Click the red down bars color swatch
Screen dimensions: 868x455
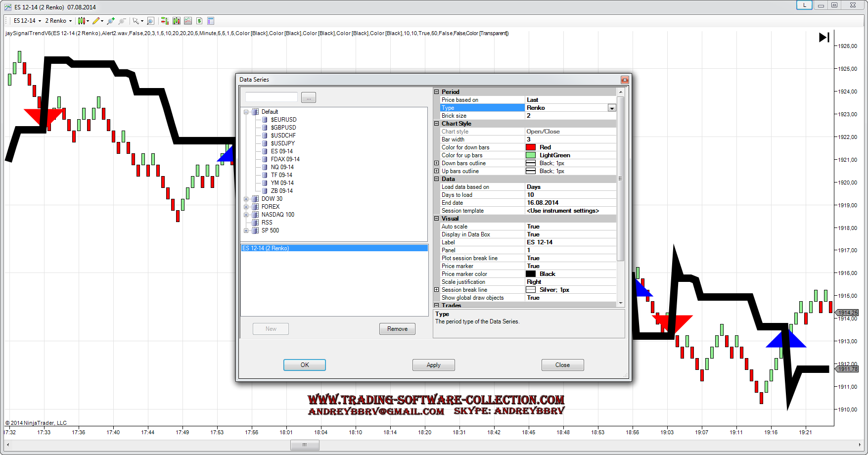click(x=531, y=147)
